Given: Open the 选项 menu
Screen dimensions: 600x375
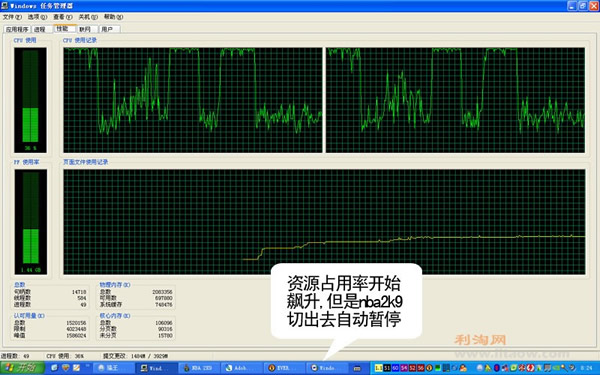Looking at the screenshot, I should (37, 17).
